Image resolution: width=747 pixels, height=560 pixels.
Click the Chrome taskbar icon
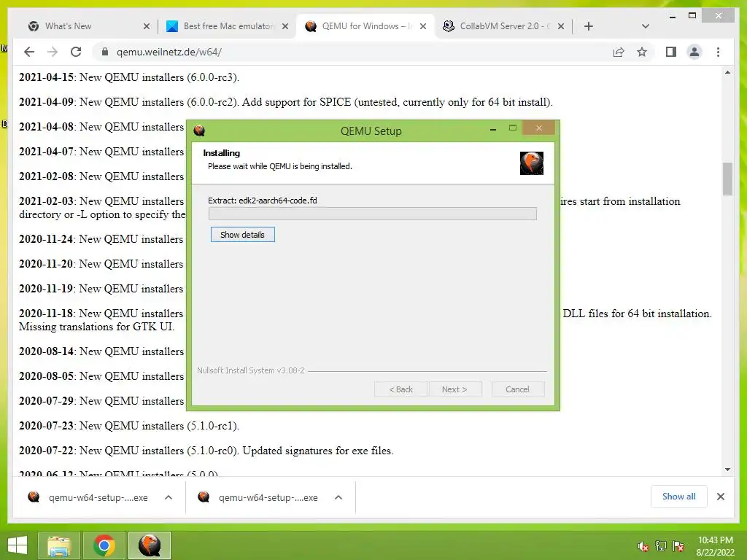pyautogui.click(x=104, y=545)
